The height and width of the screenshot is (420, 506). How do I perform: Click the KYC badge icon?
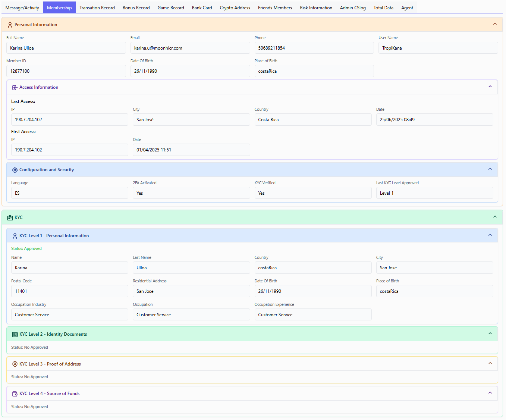click(10, 218)
